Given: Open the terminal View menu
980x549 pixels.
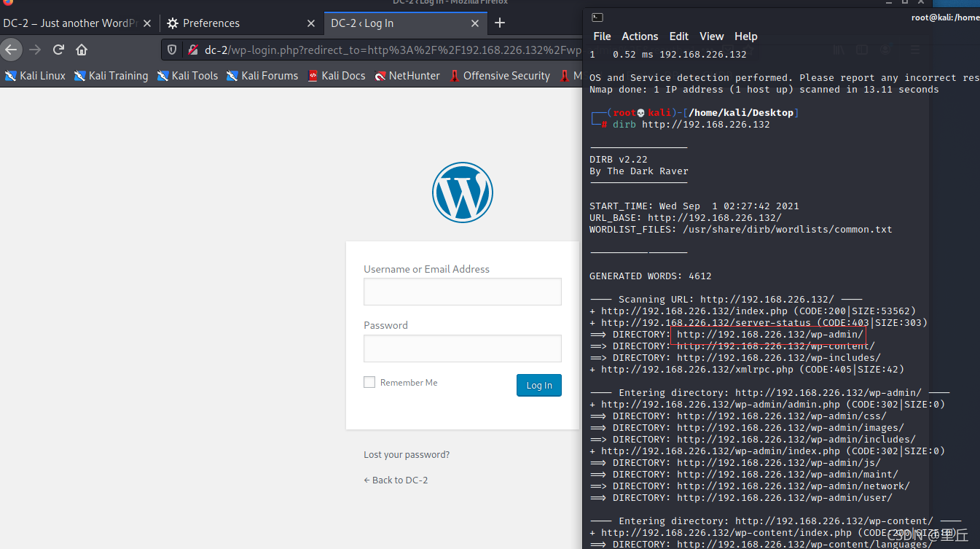Looking at the screenshot, I should click(712, 36).
